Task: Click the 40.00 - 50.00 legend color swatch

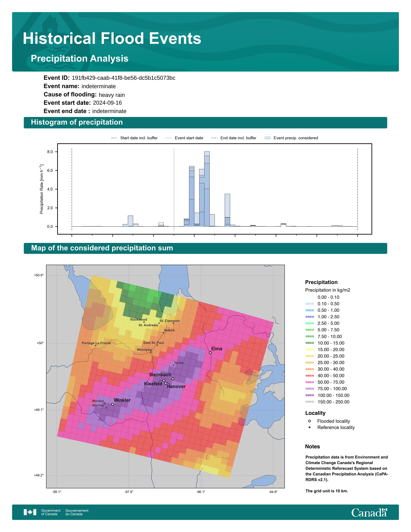Action: click(x=310, y=376)
